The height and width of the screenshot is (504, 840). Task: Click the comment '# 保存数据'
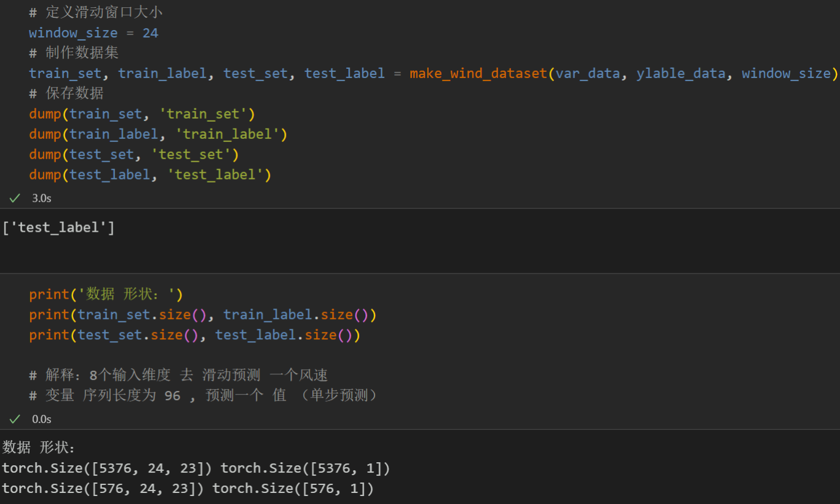[66, 93]
